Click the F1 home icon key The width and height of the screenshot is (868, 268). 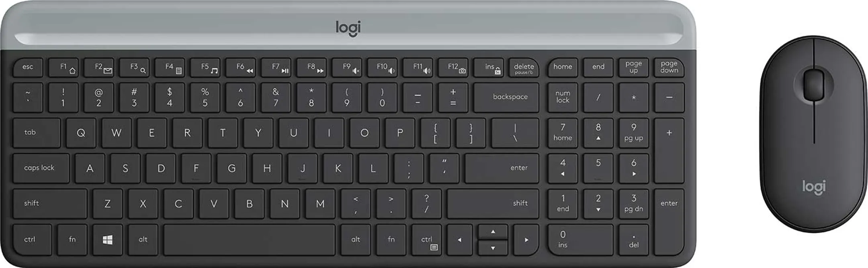(63, 67)
